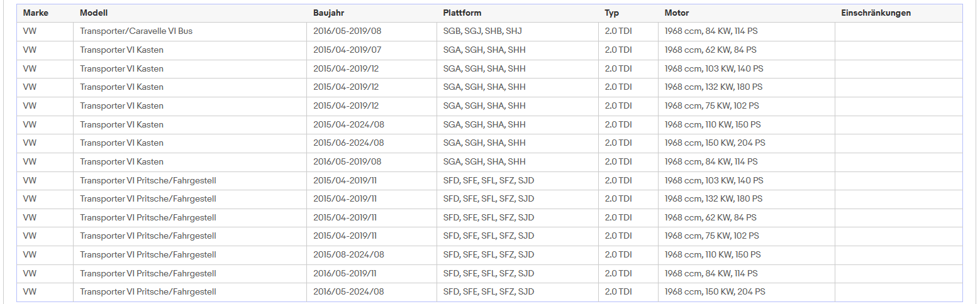The height and width of the screenshot is (304, 980).
Task: Click the Pritsche/Fahrgestell 62 KW, 84 PS motor cell
Action: 747,218
